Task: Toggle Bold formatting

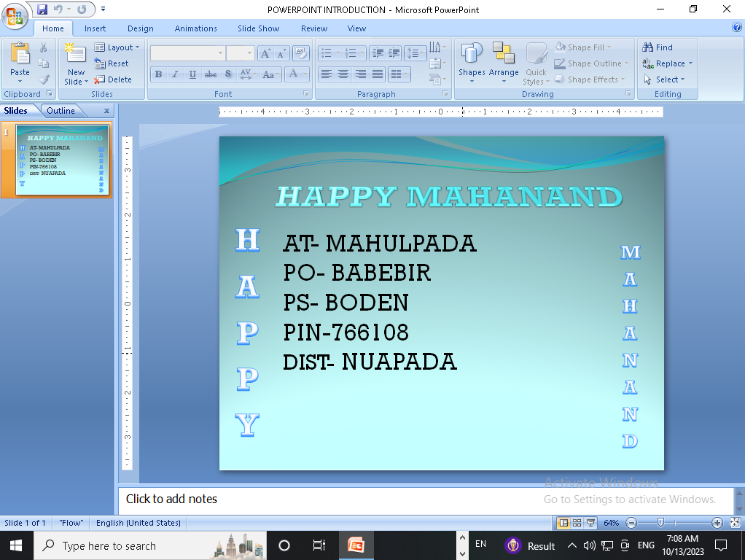Action: (158, 74)
